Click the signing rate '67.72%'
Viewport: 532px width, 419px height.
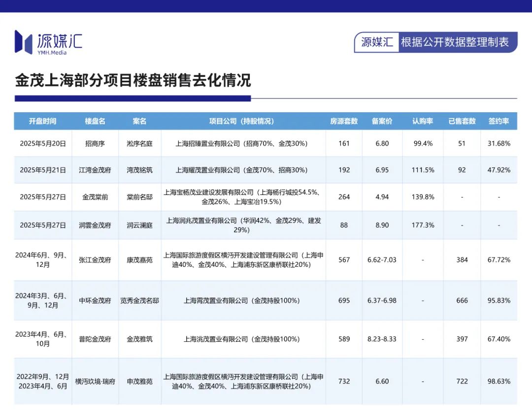pyautogui.click(x=499, y=259)
